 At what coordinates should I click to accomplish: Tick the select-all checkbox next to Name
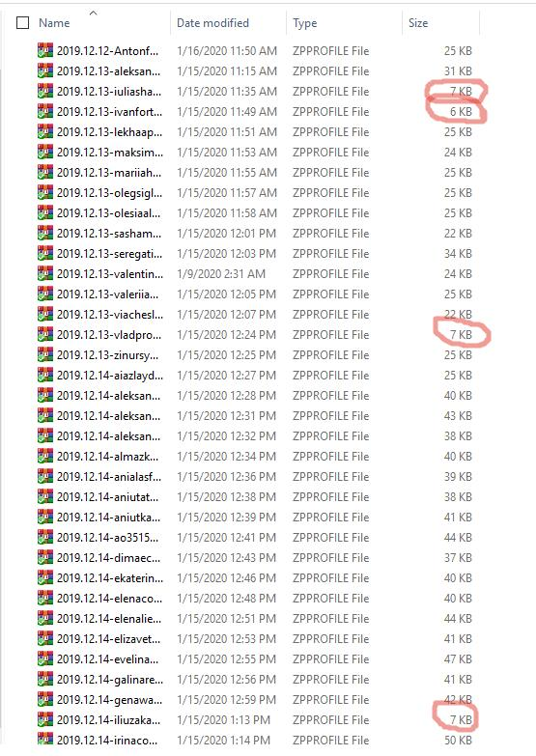[22, 22]
